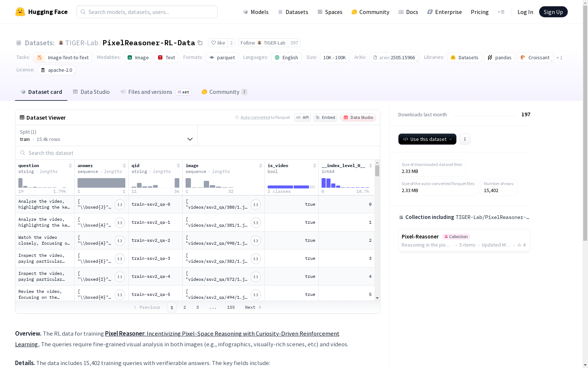588x368 pixels.
Task: Select the parquet format tag
Action: click(222, 57)
